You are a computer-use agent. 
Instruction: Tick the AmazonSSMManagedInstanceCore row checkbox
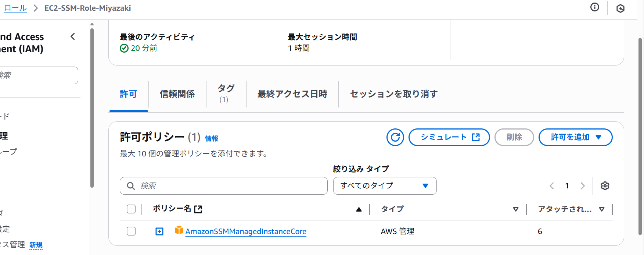tap(131, 231)
